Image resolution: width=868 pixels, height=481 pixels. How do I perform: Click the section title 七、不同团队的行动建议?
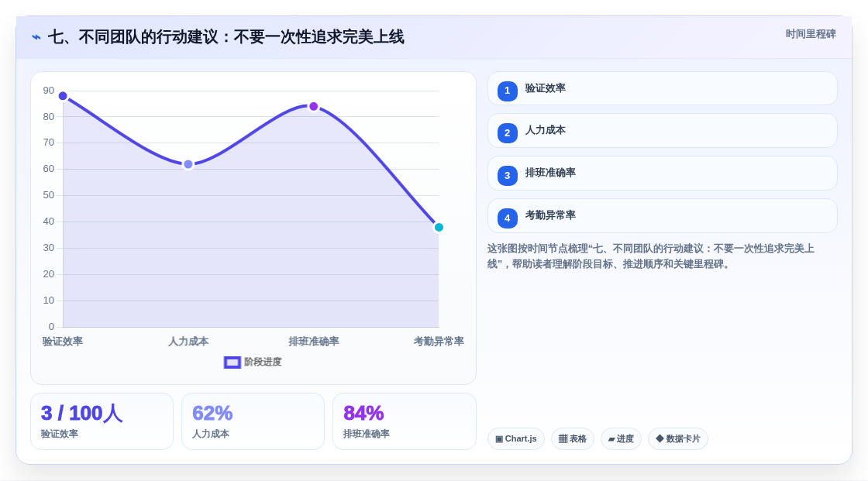tap(226, 37)
